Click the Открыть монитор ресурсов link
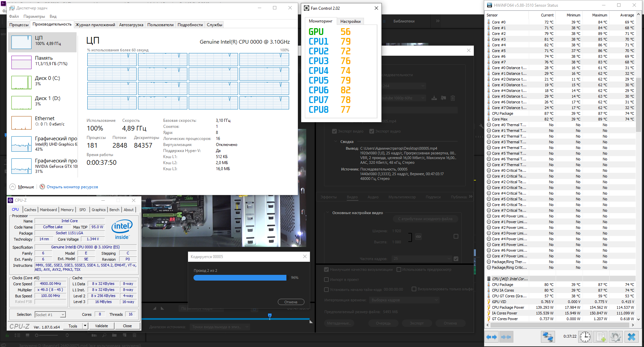 click(72, 187)
